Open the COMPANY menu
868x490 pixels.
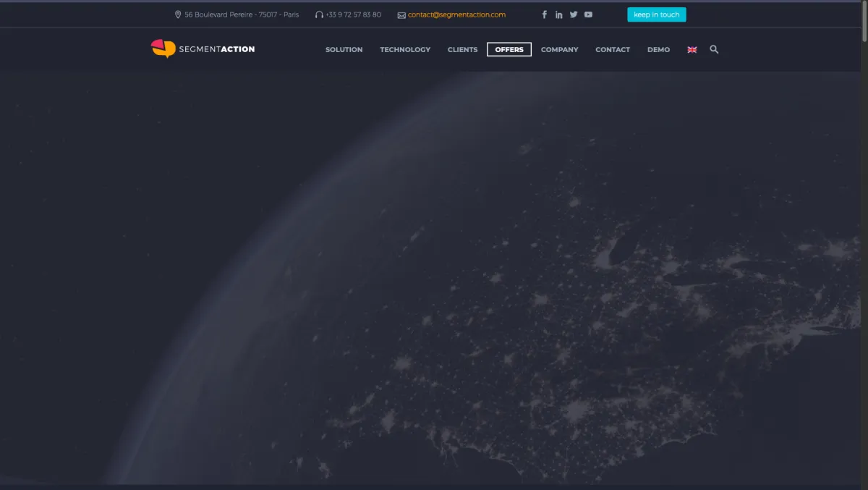(x=560, y=49)
